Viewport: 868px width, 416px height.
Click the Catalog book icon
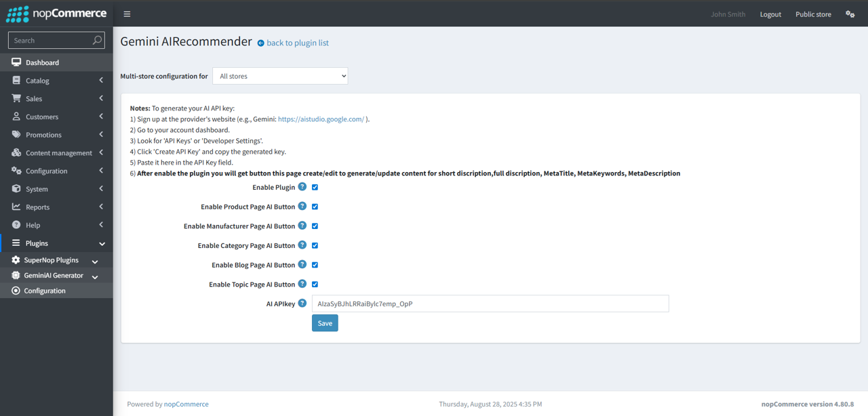point(16,80)
